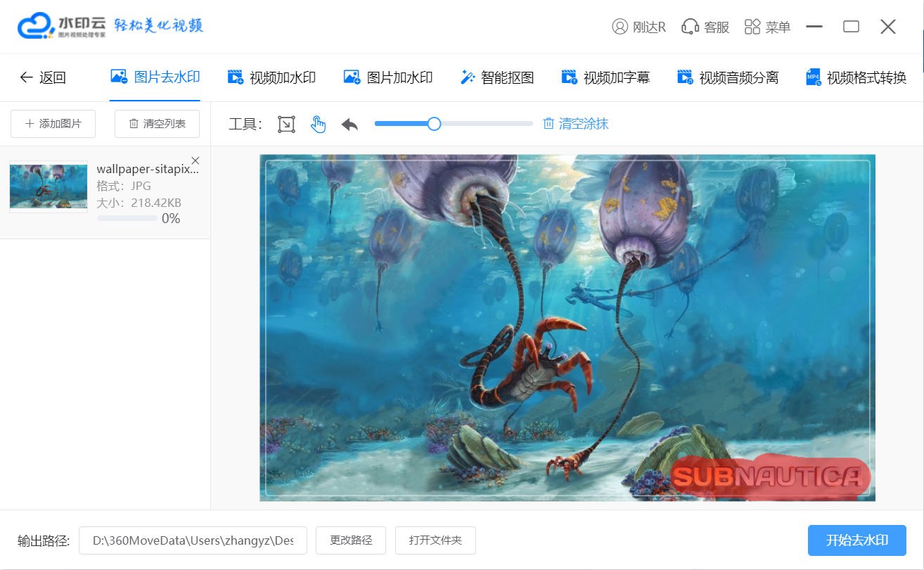Close the 水印云 window
Viewport: 924px width, 570px height.
[888, 27]
